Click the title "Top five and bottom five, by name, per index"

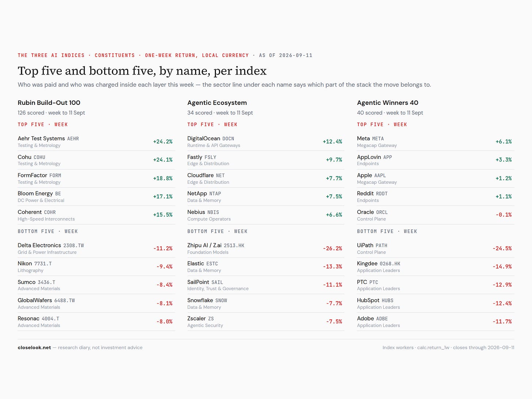(x=142, y=71)
